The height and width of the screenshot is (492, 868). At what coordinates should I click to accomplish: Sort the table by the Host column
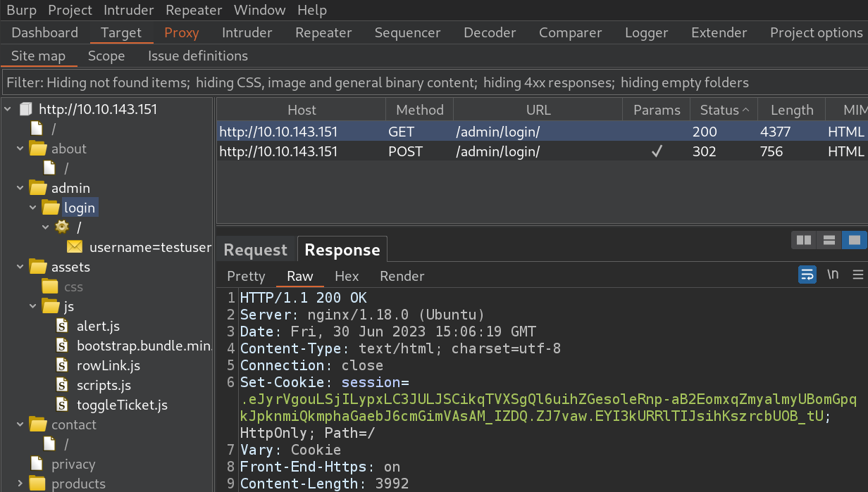click(x=302, y=110)
